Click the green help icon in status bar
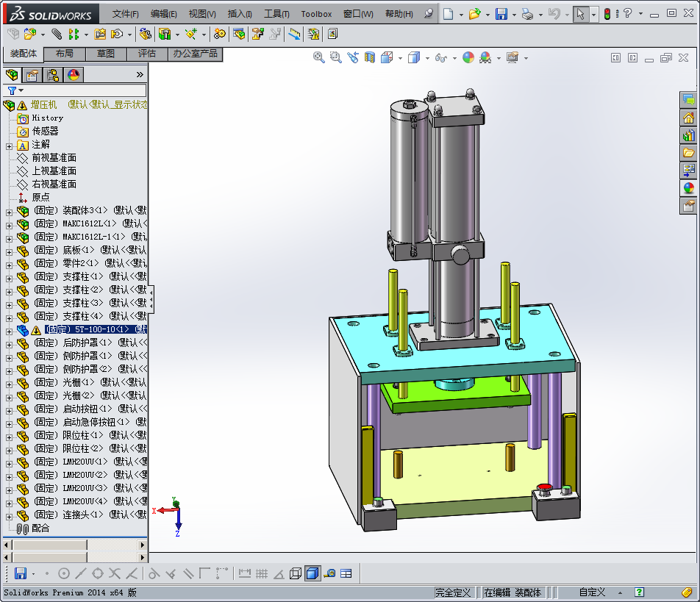 (639, 592)
